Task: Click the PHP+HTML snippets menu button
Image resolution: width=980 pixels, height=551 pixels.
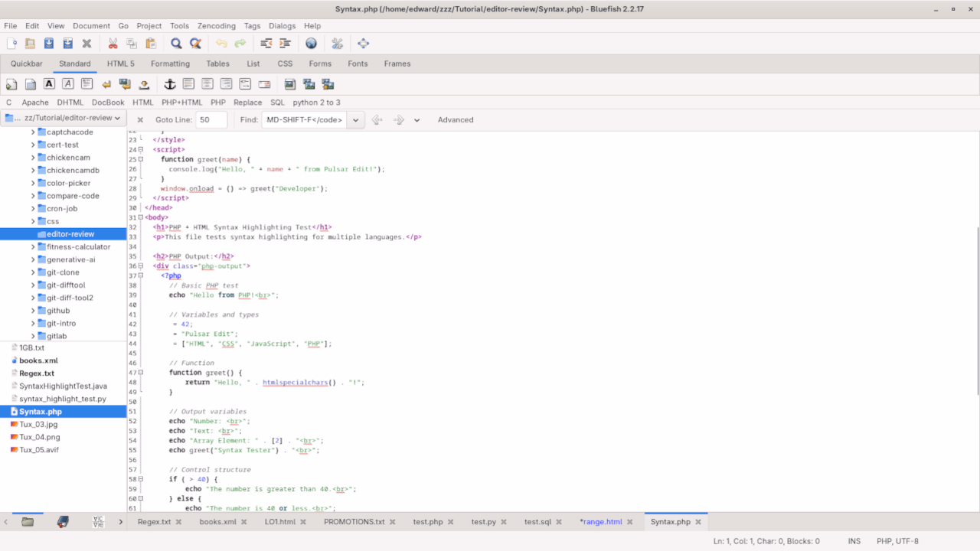Action: point(182,103)
